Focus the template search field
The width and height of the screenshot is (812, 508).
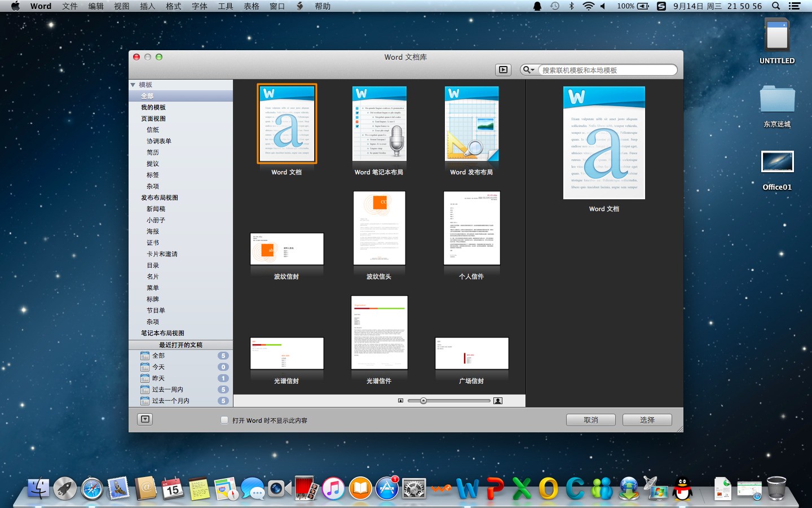coord(607,70)
